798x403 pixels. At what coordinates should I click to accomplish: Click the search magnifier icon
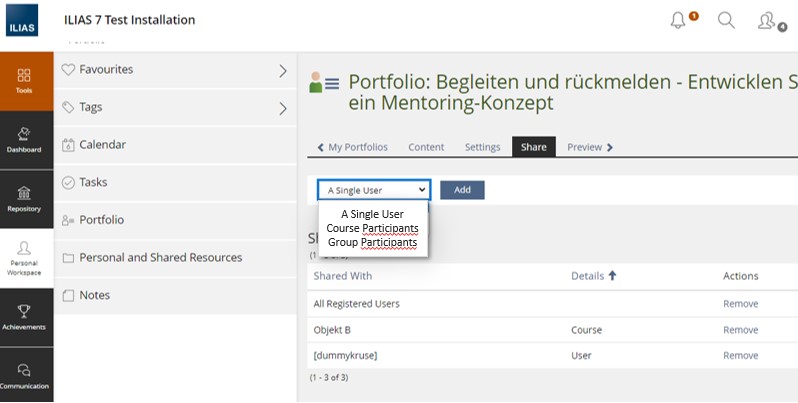(x=727, y=21)
